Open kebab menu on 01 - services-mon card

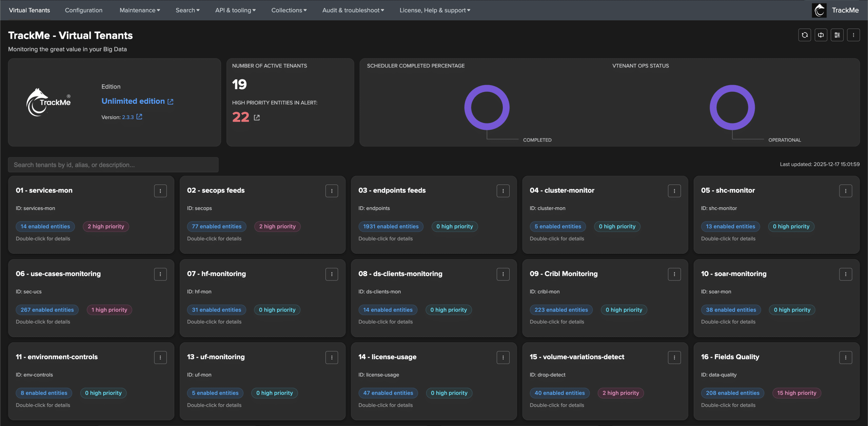click(160, 191)
